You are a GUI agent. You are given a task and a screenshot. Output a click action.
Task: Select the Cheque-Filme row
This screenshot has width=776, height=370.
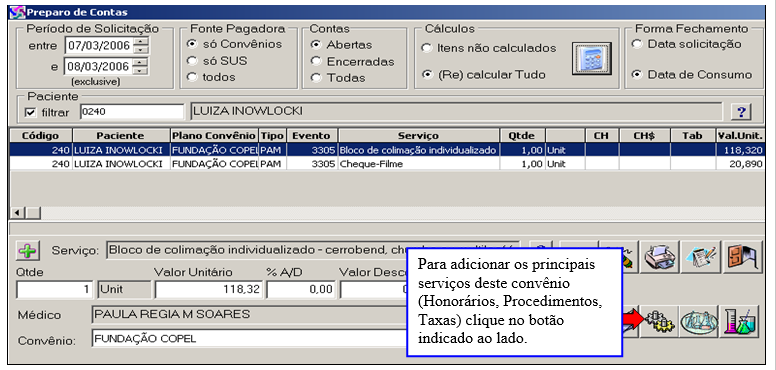coord(387,164)
